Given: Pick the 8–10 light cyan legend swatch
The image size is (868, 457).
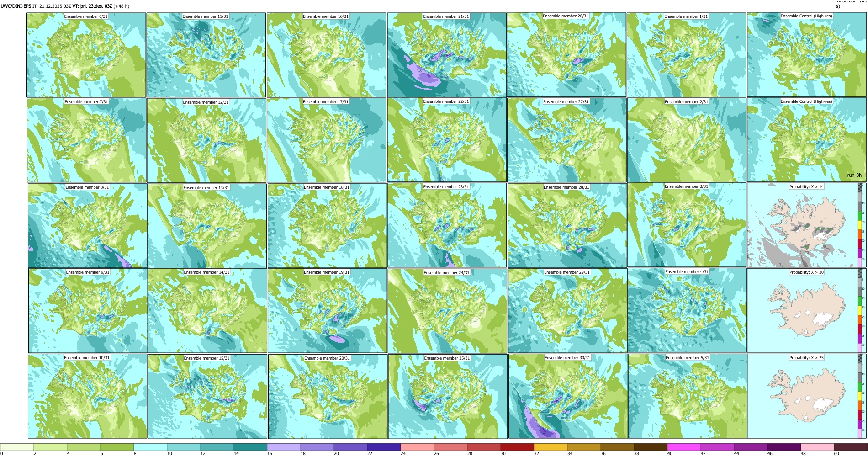Looking at the screenshot, I should click(150, 447).
